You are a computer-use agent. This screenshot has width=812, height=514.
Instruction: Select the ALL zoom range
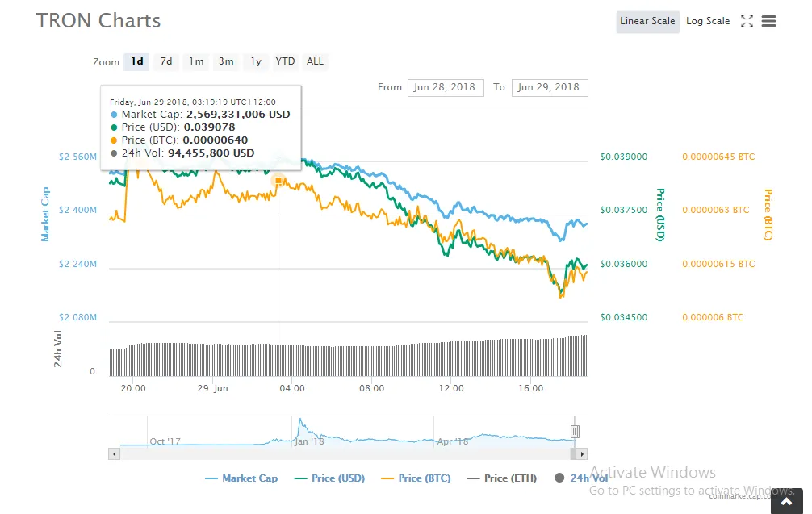315,61
